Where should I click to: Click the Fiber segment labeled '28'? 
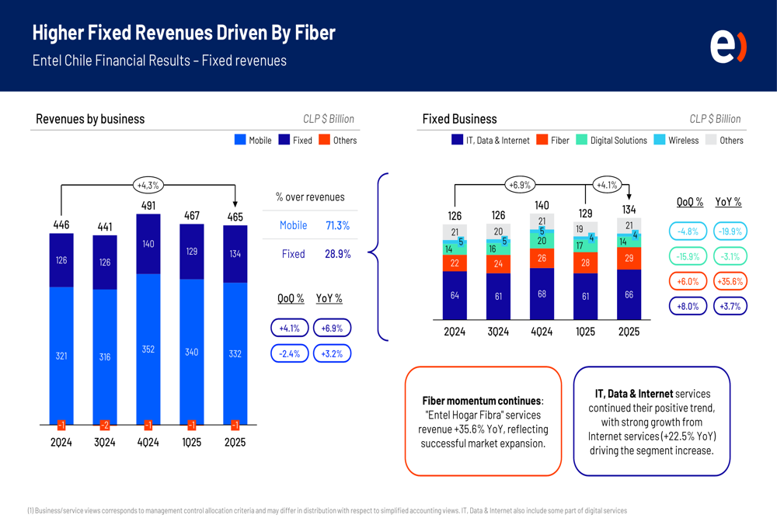point(585,263)
